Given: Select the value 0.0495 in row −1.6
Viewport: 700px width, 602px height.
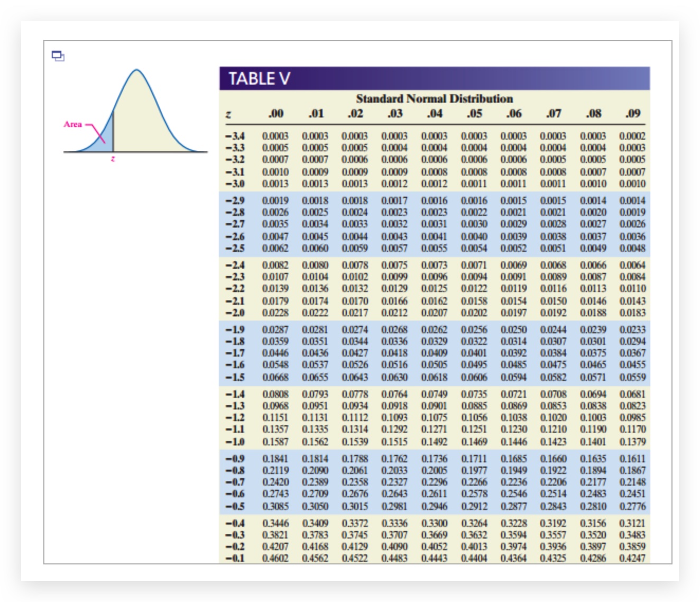Looking at the screenshot, I should tap(474, 364).
